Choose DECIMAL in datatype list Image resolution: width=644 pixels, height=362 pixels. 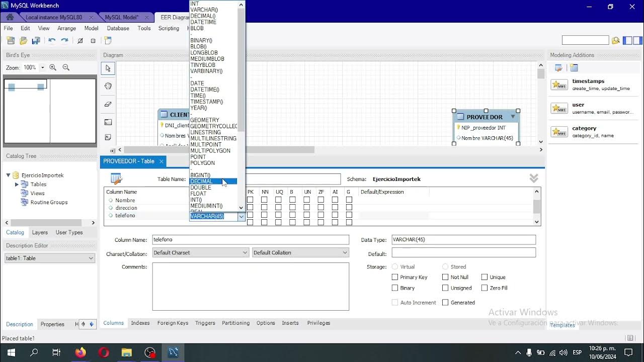[x=213, y=181]
